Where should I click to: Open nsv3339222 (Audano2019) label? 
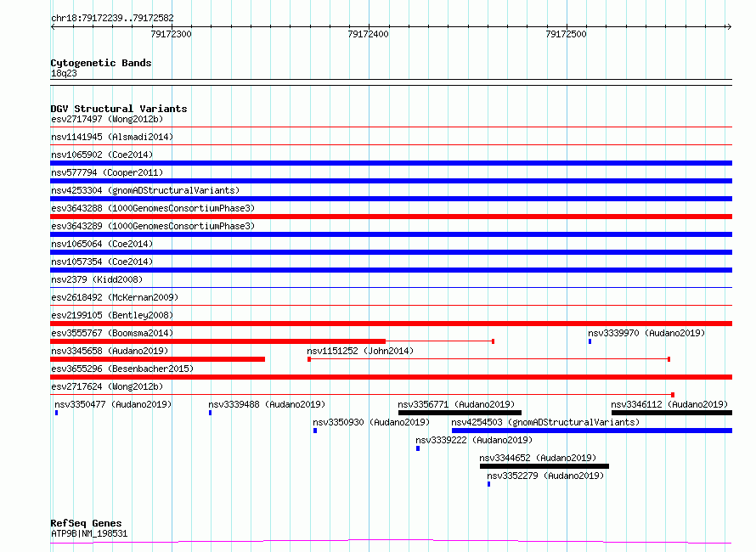click(x=474, y=440)
